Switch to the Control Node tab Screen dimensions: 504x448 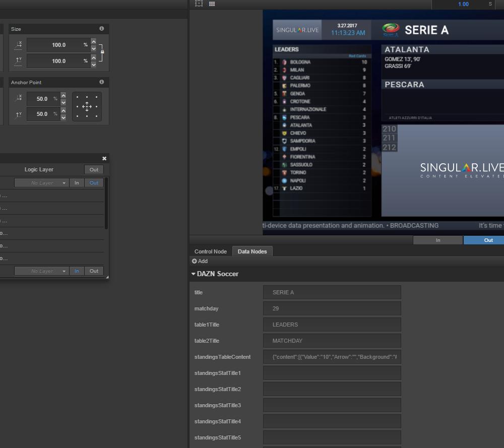point(211,251)
